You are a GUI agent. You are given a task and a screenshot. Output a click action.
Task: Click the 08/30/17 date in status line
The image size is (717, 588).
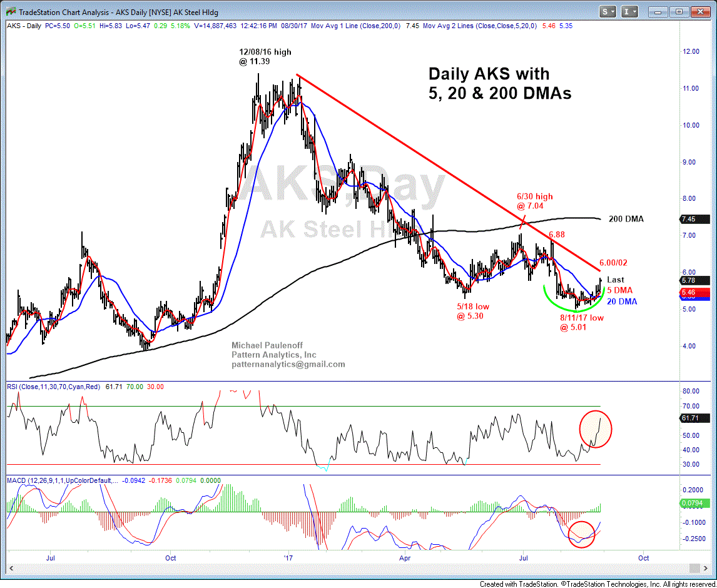click(294, 26)
